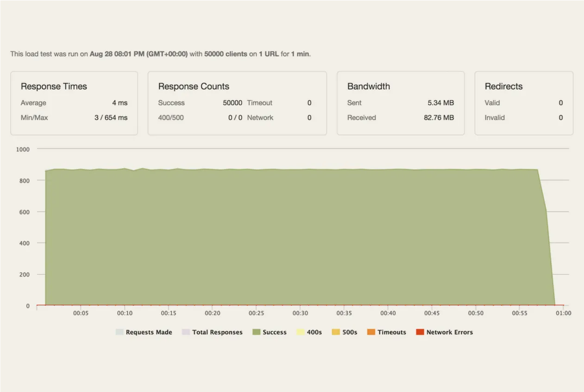Click the 600 label on the y-axis

pos(25,212)
